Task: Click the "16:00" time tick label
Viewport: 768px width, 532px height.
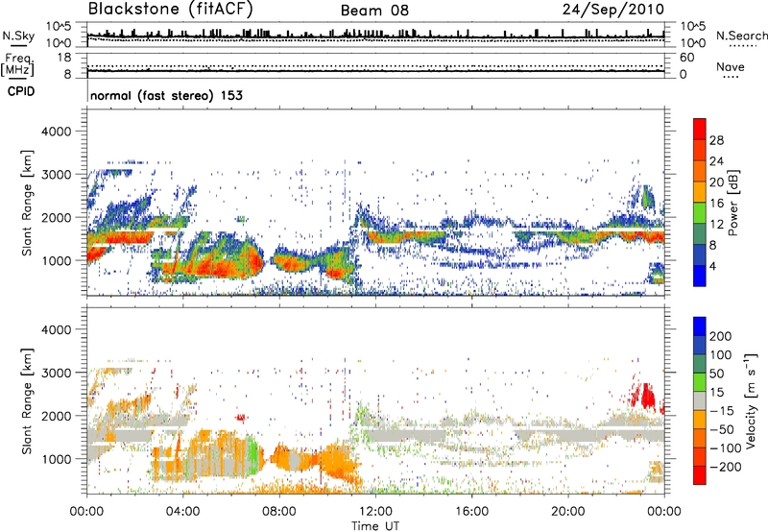Action: click(471, 512)
